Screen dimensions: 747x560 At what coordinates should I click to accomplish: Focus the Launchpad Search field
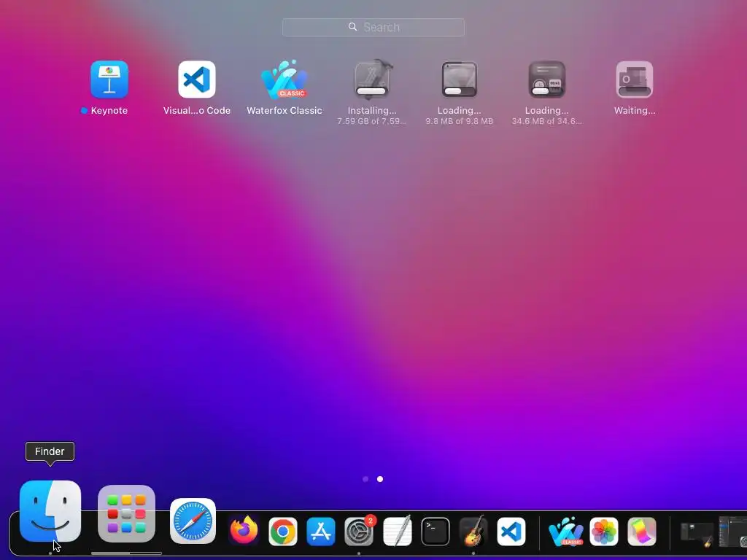[373, 27]
